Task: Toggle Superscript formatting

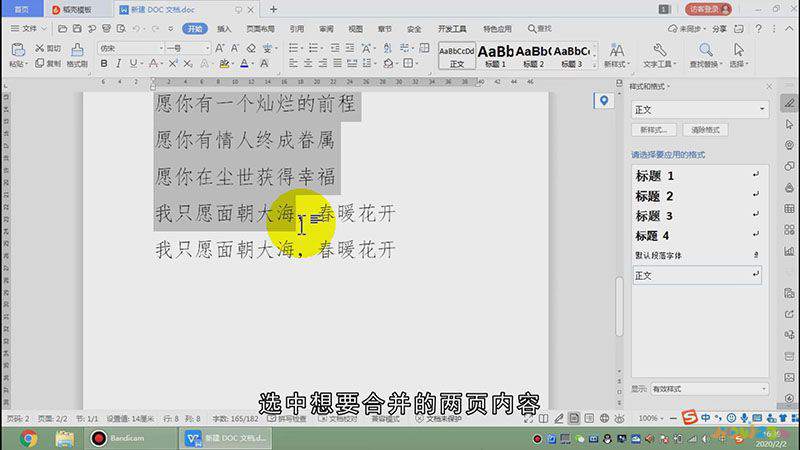Action: (173, 64)
